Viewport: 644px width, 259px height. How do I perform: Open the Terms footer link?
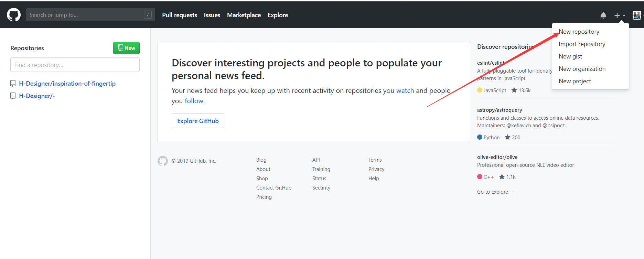point(375,160)
